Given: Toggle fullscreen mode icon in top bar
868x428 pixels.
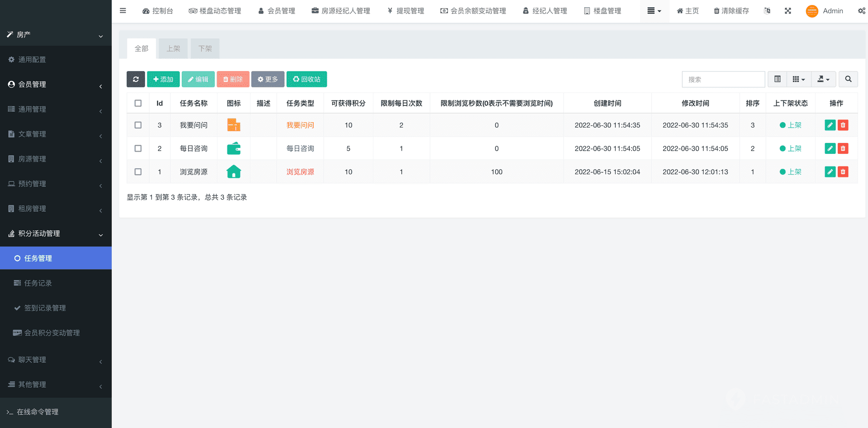Looking at the screenshot, I should (788, 11).
